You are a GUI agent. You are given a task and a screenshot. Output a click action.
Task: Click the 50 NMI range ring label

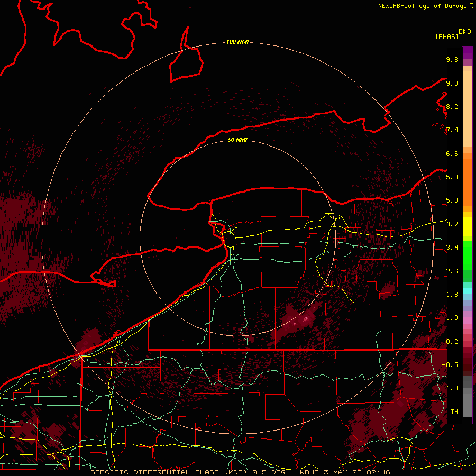[x=237, y=140]
